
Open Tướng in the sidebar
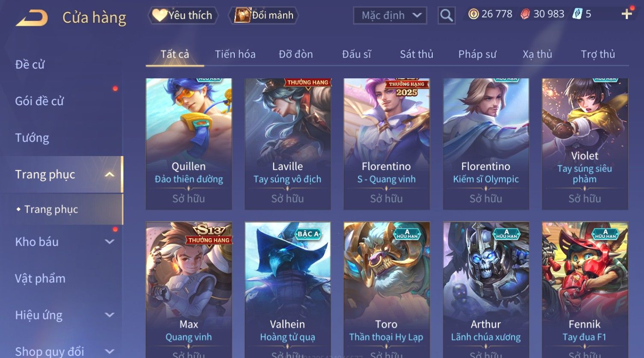point(32,138)
